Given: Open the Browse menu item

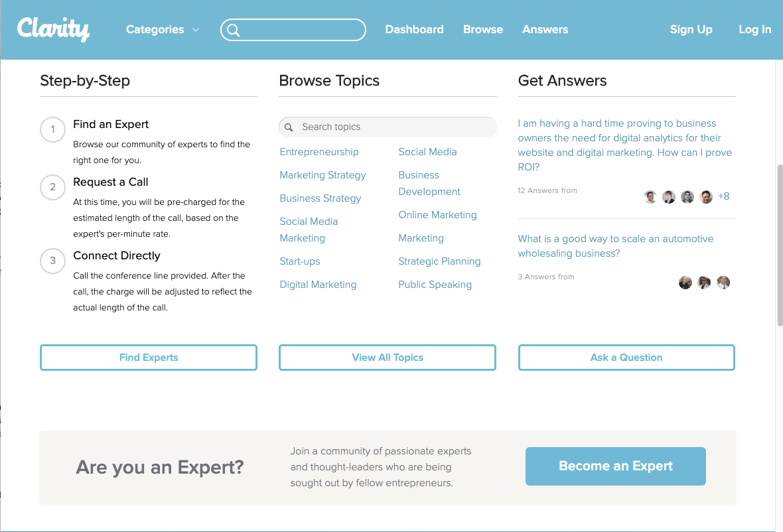Looking at the screenshot, I should [x=483, y=30].
